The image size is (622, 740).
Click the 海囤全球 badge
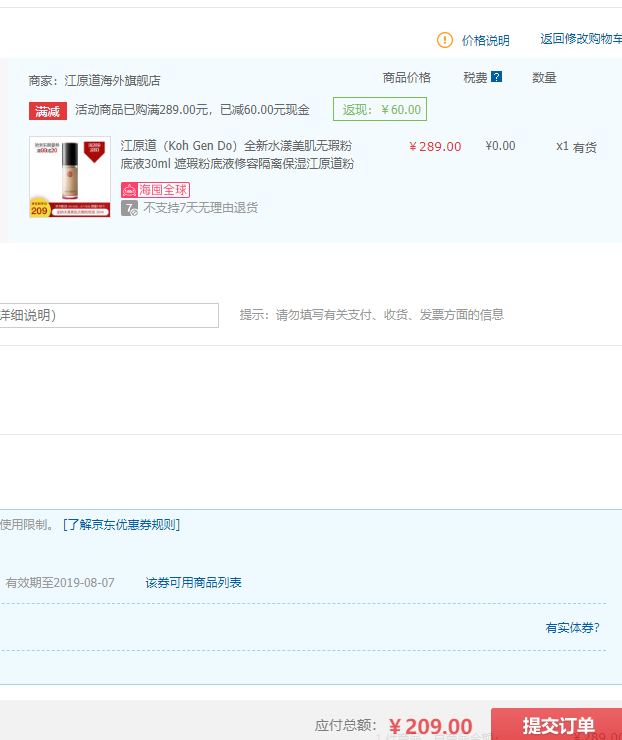(155, 190)
